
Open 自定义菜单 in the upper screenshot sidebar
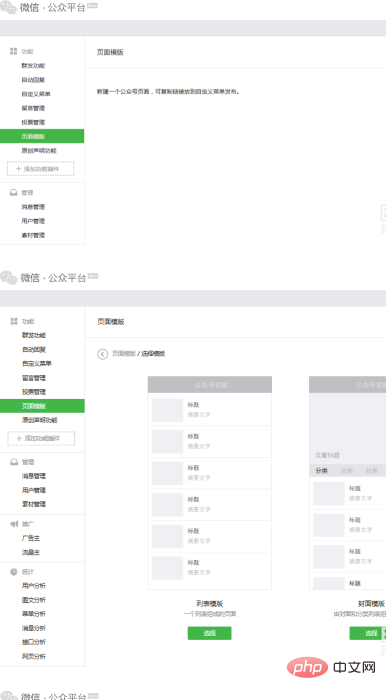[x=36, y=94]
